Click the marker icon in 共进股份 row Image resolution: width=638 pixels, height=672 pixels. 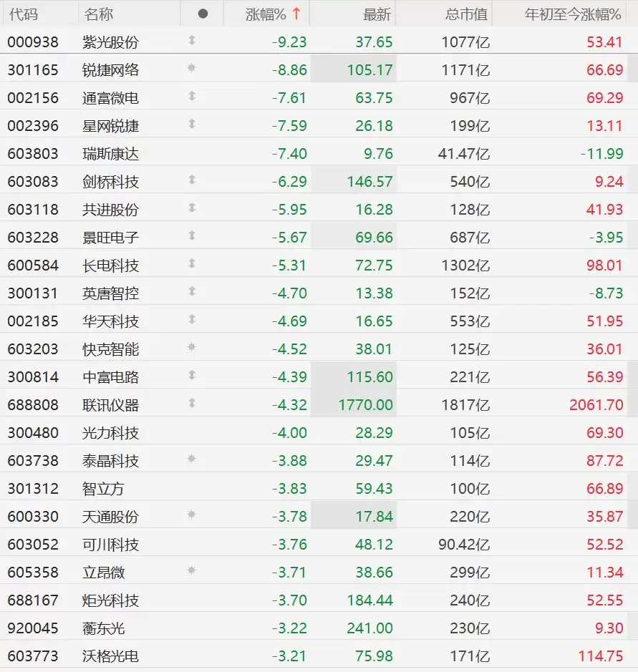pyautogui.click(x=192, y=208)
